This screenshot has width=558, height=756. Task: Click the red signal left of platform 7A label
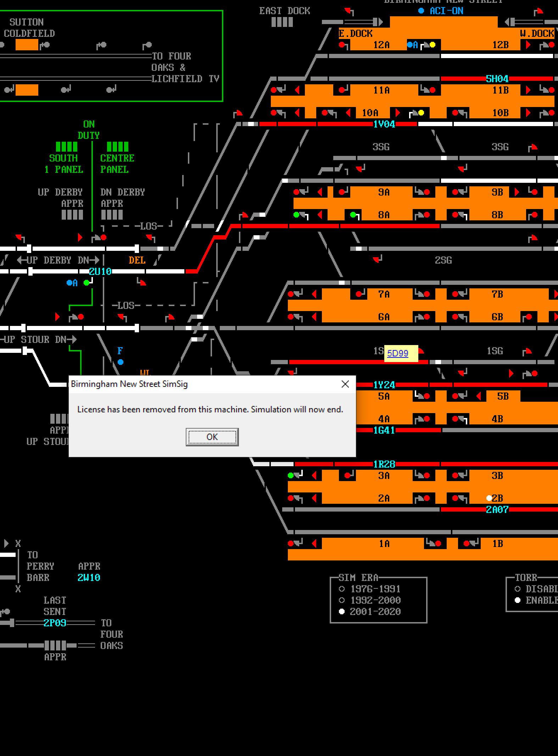[358, 294]
